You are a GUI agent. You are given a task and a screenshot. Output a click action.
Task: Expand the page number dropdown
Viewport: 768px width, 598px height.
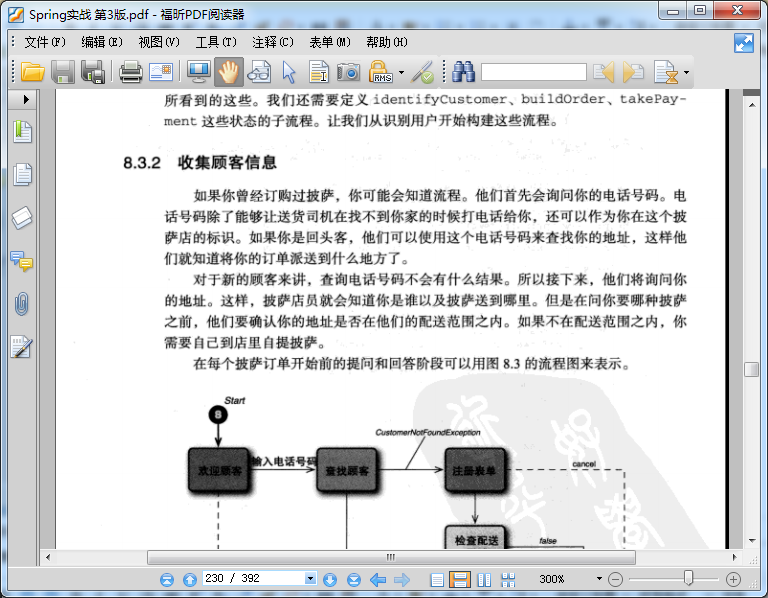pos(310,578)
